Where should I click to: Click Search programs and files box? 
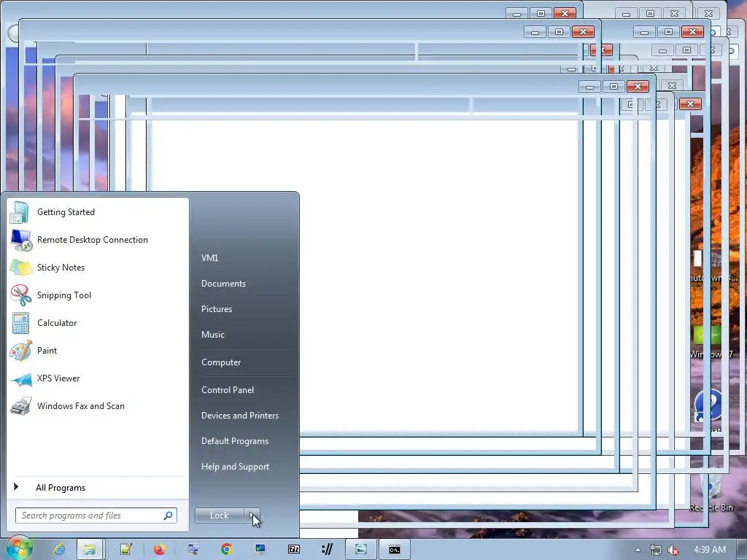(x=96, y=516)
